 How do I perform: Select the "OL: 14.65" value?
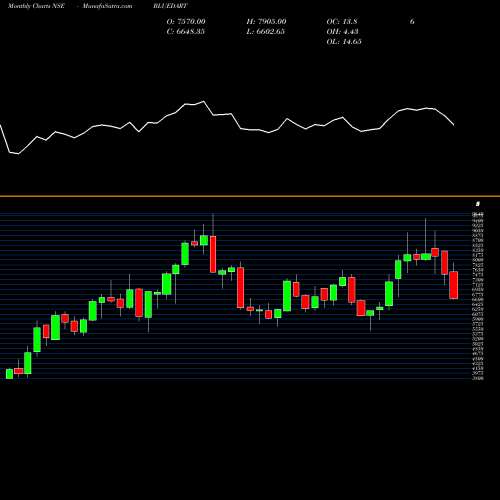point(344,42)
